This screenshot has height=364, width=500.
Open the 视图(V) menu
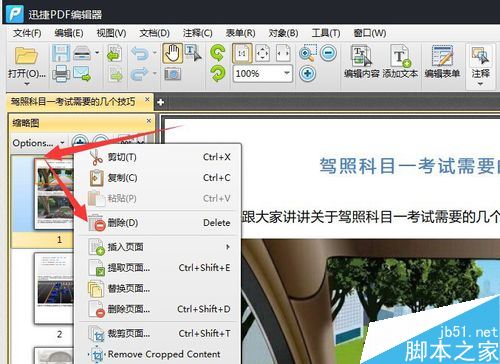(111, 33)
